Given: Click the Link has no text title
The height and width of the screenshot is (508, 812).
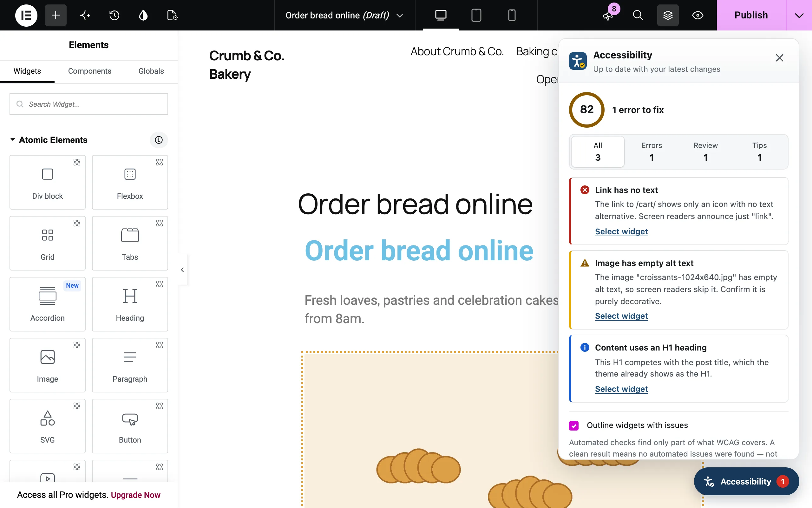Looking at the screenshot, I should [626, 190].
